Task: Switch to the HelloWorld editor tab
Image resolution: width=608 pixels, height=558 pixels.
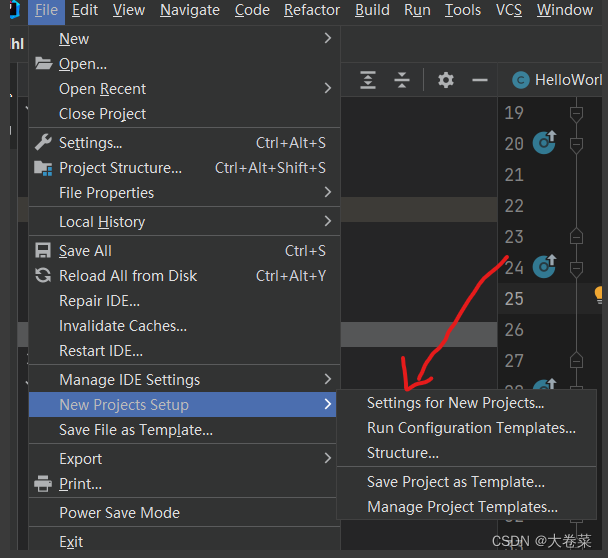Action: tap(557, 80)
